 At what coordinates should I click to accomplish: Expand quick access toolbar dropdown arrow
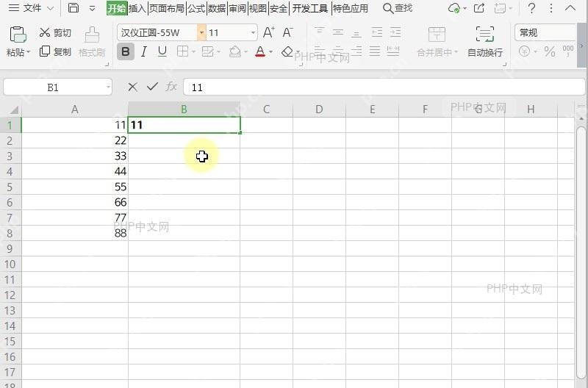coord(93,8)
